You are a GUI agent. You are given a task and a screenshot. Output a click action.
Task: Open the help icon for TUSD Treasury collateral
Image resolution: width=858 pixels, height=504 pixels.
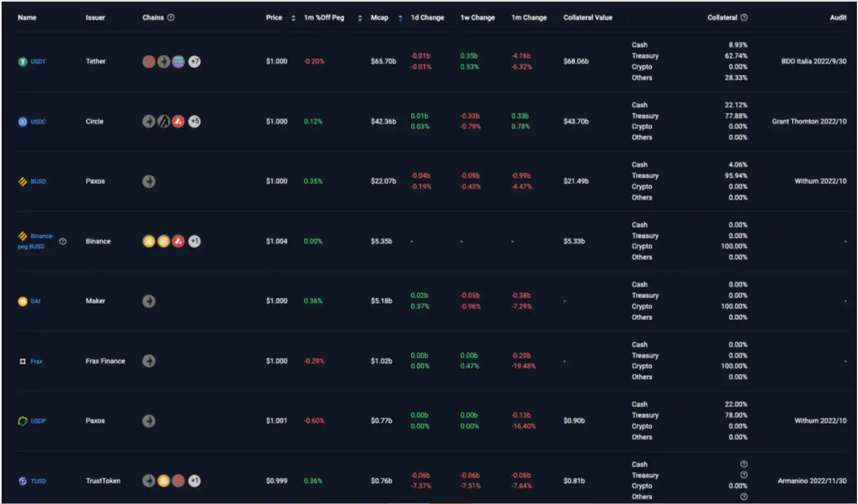pyautogui.click(x=744, y=475)
